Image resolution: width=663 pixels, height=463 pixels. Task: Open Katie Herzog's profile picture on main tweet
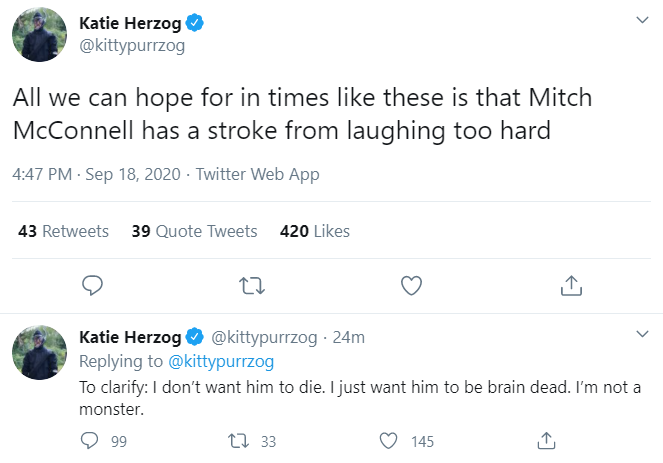click(39, 35)
